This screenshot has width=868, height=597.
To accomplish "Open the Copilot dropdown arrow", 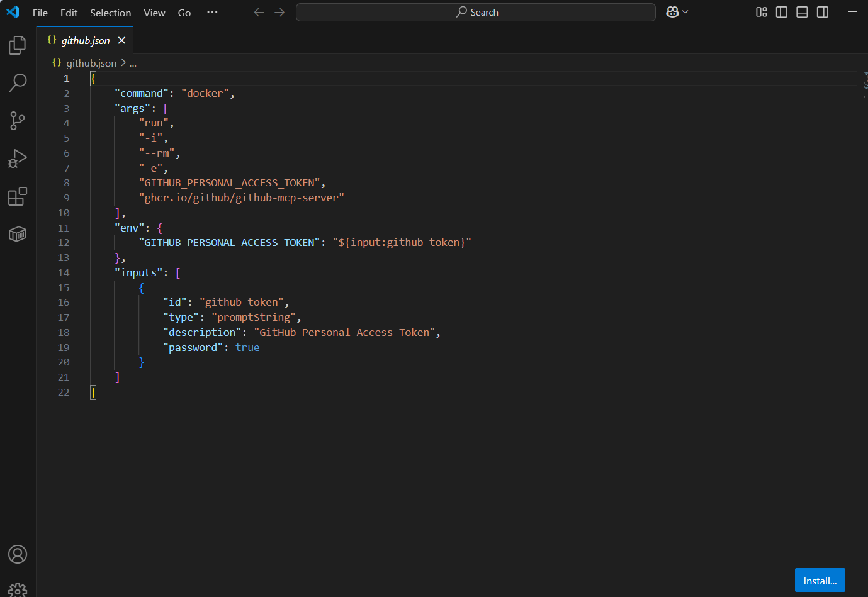I will click(x=685, y=12).
